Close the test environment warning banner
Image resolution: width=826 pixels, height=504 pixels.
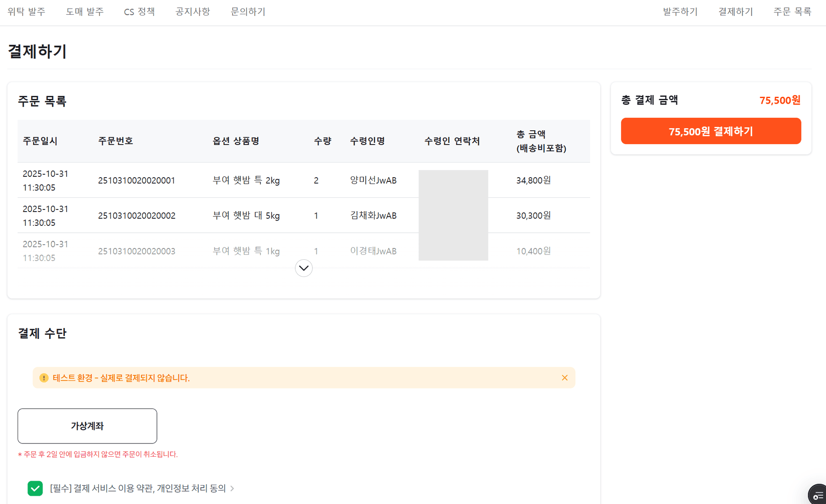(564, 378)
